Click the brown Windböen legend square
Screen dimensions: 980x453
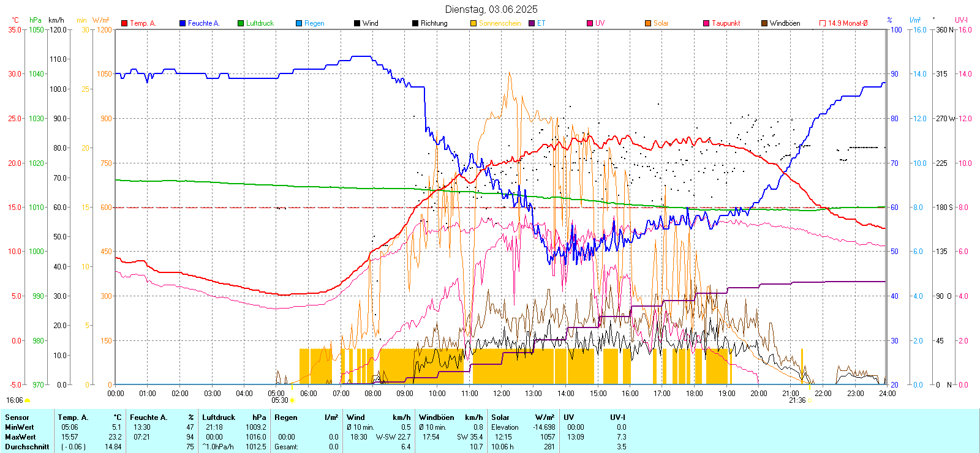tap(764, 23)
